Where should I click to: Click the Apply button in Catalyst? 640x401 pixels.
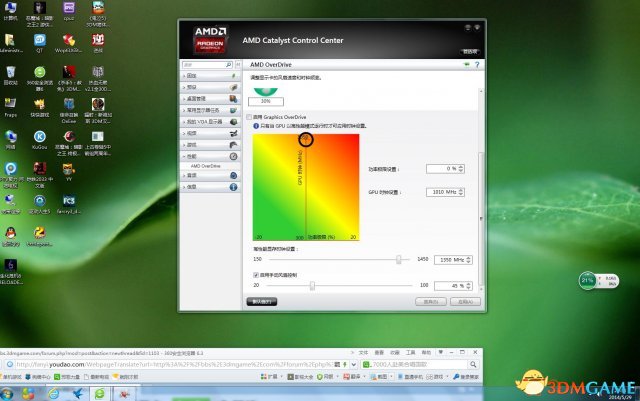coord(465,302)
